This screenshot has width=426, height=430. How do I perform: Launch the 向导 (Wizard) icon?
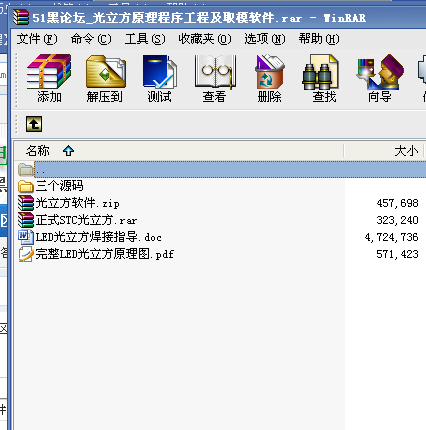click(379, 78)
